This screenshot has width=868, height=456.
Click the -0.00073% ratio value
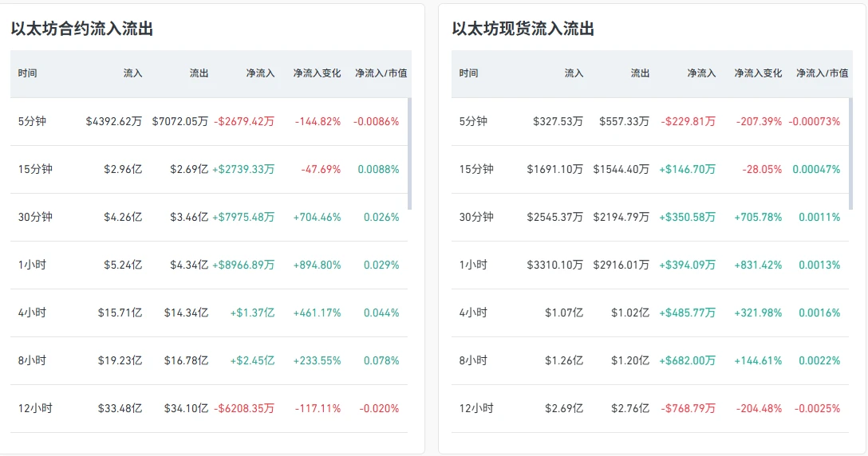(815, 121)
